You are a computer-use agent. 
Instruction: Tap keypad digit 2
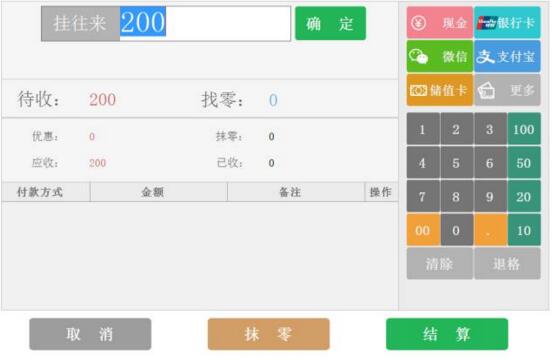point(456,129)
